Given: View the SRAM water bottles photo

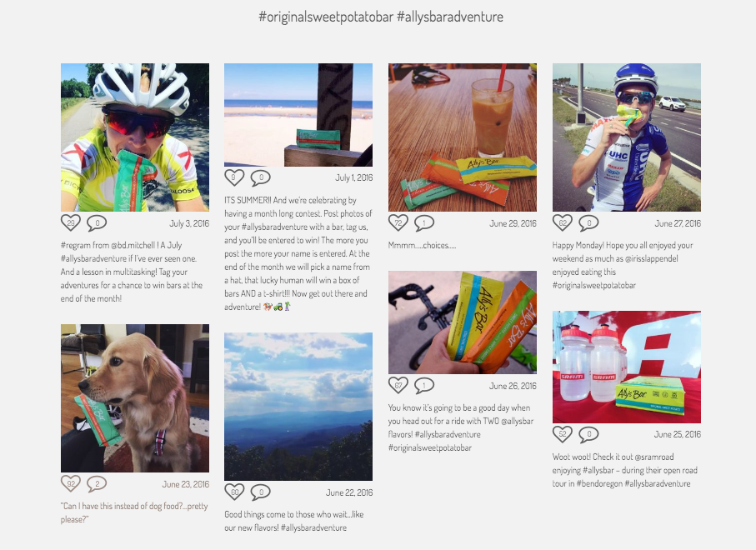Looking at the screenshot, I should 627,367.
